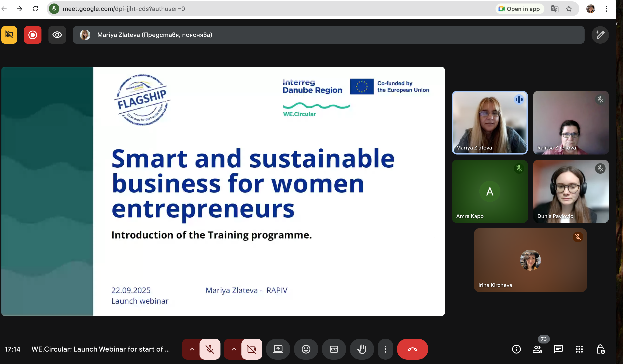Open the magic pen annotate tool
Image resolution: width=623 pixels, height=364 pixels.
600,35
